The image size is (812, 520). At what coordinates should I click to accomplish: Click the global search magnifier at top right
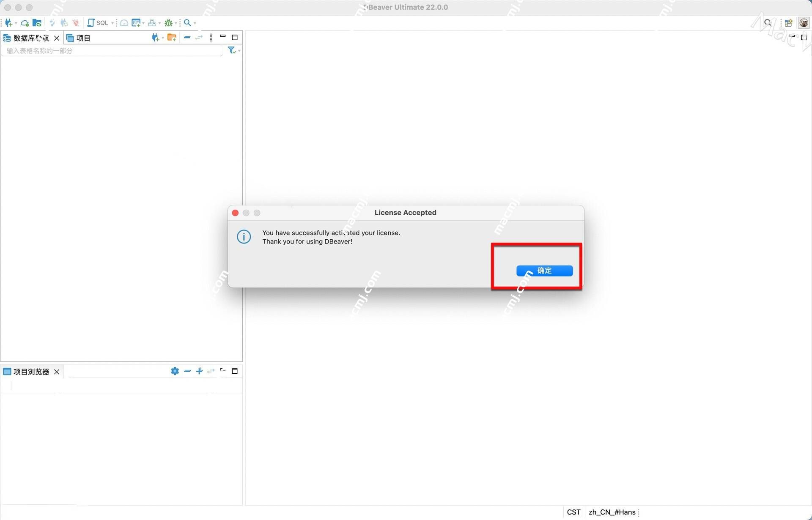(768, 23)
